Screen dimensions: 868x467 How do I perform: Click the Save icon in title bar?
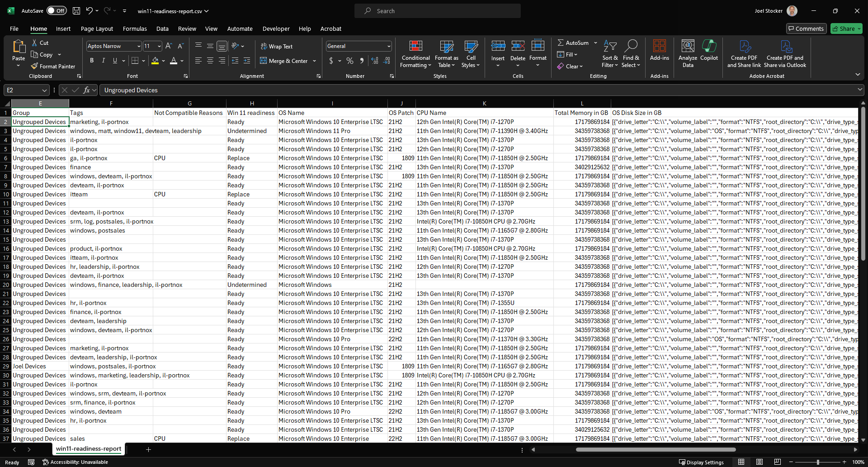point(76,11)
